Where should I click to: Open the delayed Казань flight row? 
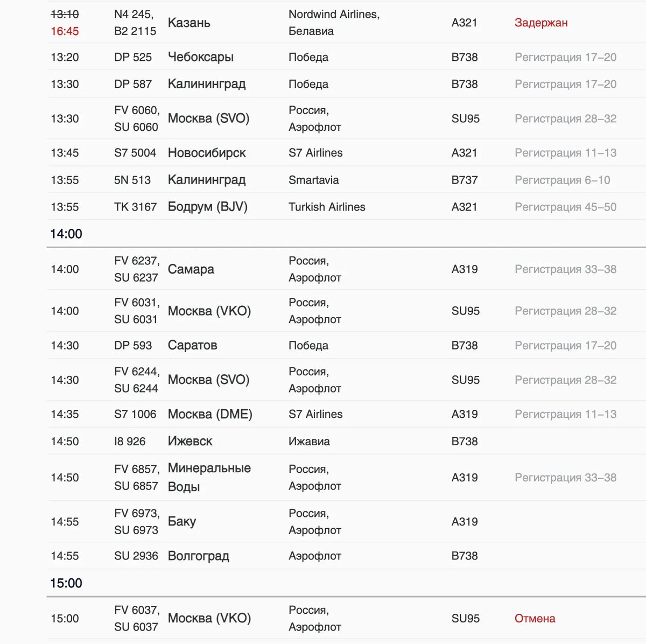tap(346, 23)
